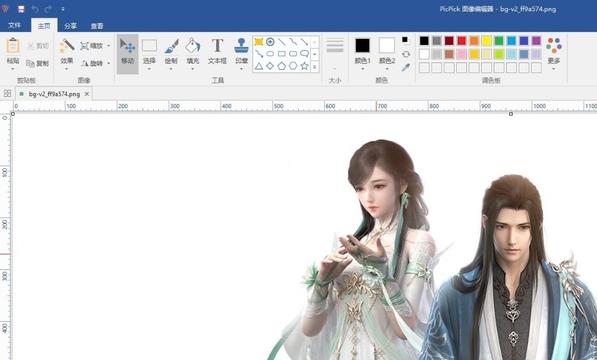Pick the circled plus shape in gallery
This screenshot has width=597, height=360.
[270, 42]
